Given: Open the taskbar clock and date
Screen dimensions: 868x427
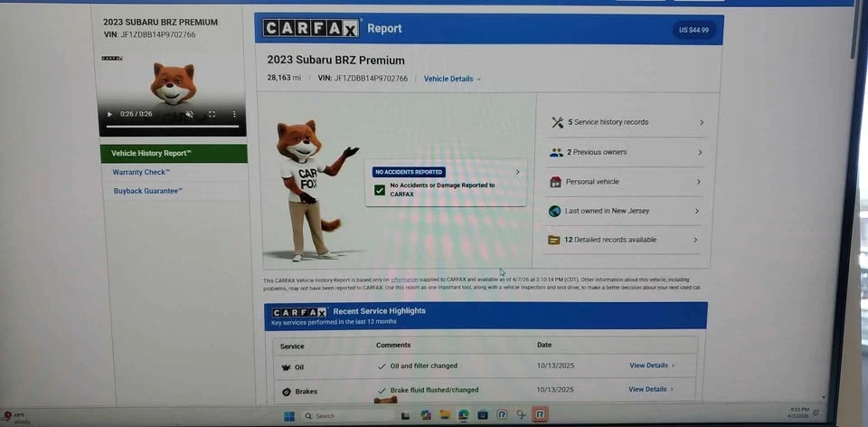Looking at the screenshot, I should (x=798, y=412).
